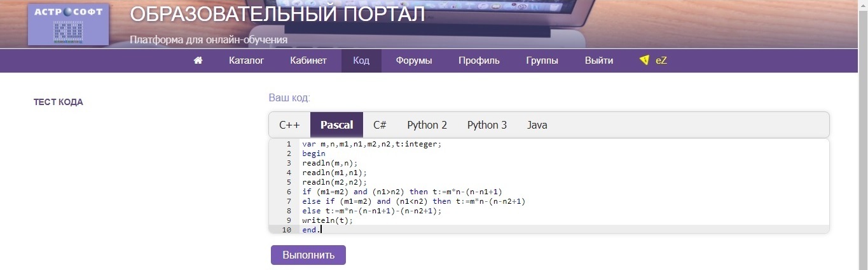Image resolution: width=868 pixels, height=270 pixels.
Task: Choose the Python 3 tab
Action: (487, 125)
